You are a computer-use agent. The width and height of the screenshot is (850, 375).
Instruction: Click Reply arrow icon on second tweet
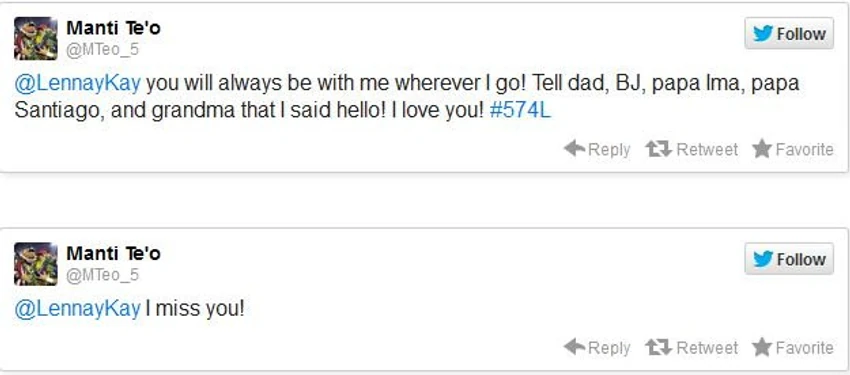[x=575, y=347]
